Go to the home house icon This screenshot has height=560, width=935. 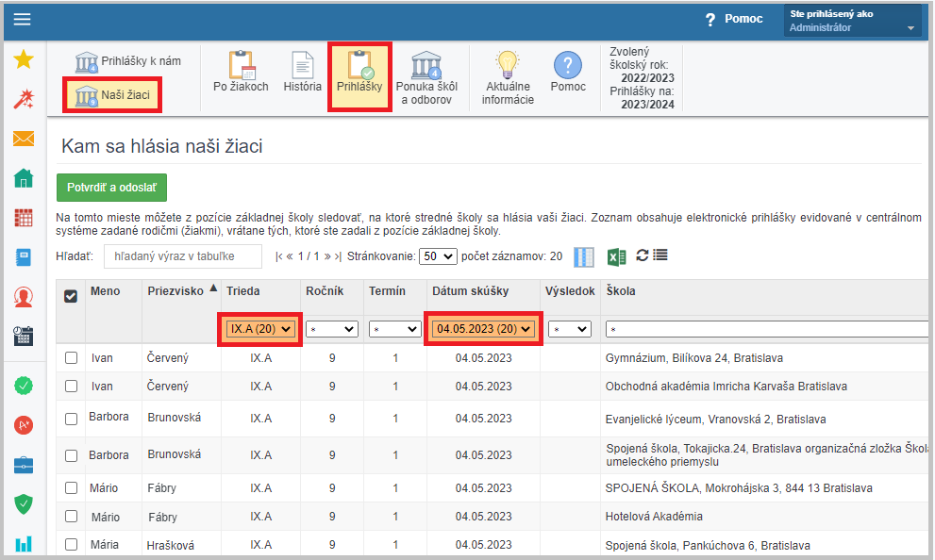24,178
